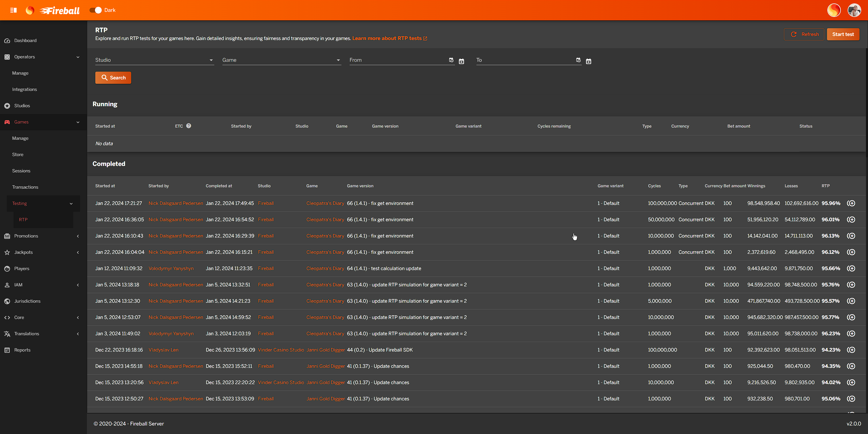Open details icon for the 94.23% RTP row

click(851, 350)
